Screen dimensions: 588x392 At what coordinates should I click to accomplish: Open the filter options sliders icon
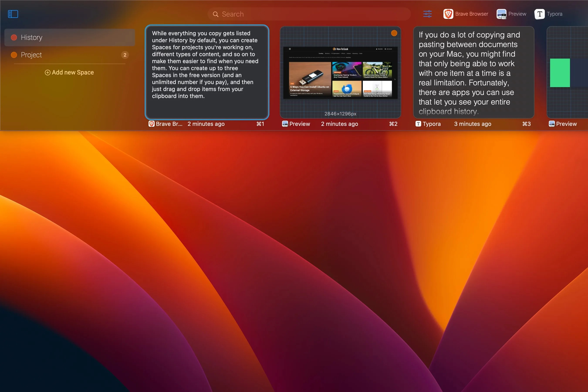coord(427,14)
